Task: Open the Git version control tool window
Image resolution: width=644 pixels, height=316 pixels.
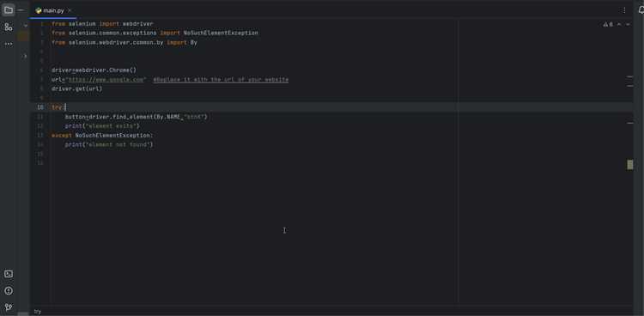Action: point(9,307)
